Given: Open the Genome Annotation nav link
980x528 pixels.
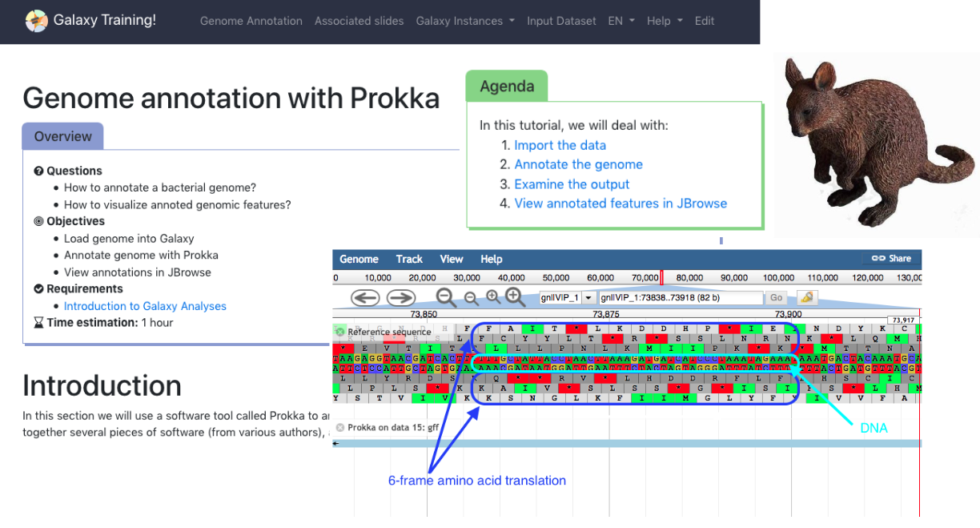Looking at the screenshot, I should pos(251,21).
